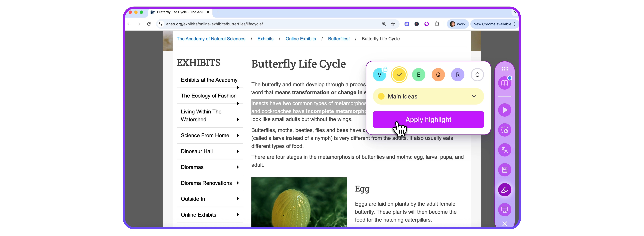Open Exhibits at the Academy menu item

coord(209,80)
